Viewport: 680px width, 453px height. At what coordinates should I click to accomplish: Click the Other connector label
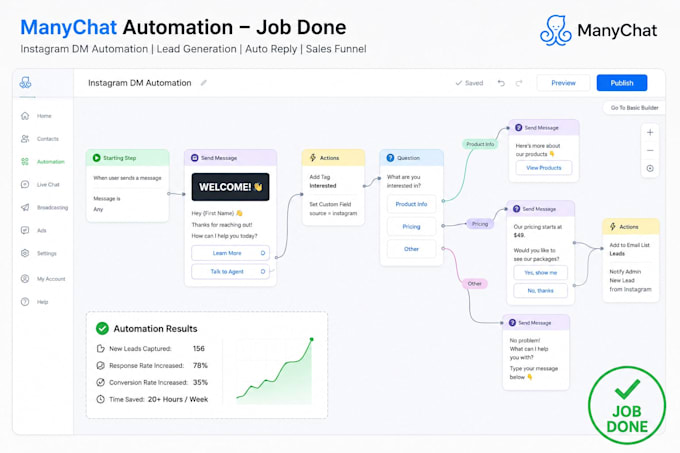pyautogui.click(x=474, y=284)
